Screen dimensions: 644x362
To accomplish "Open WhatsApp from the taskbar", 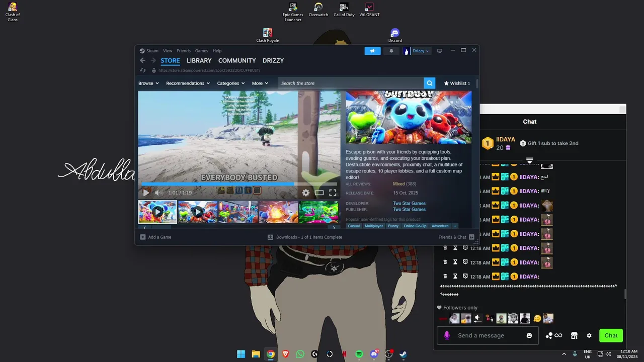I will pos(300,354).
